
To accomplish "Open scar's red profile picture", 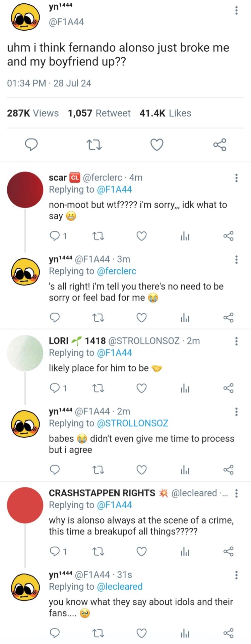I will [x=25, y=190].
